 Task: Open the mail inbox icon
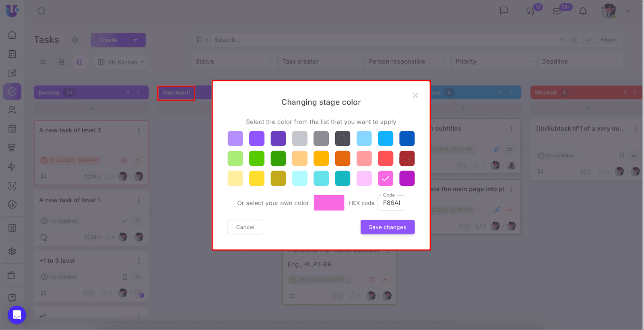coord(557,11)
